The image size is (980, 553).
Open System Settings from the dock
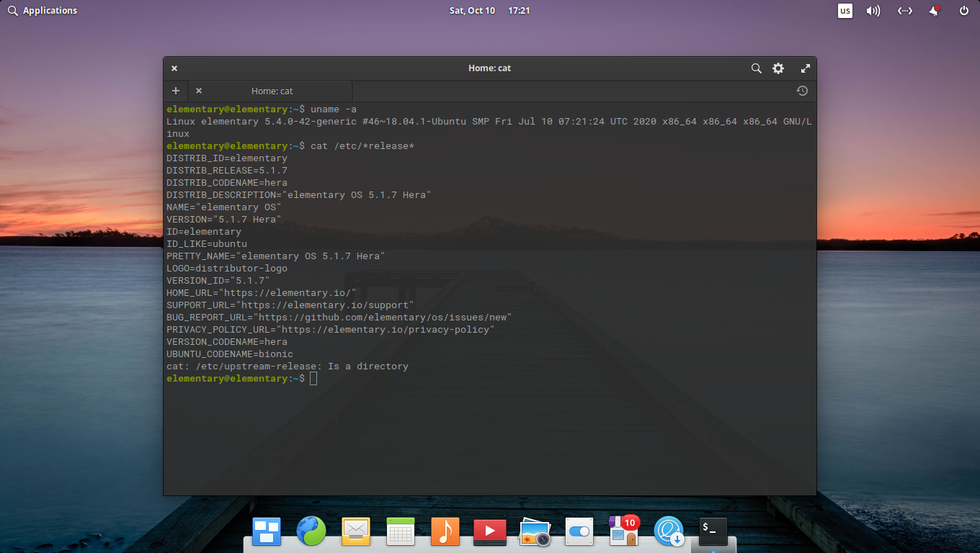579,531
